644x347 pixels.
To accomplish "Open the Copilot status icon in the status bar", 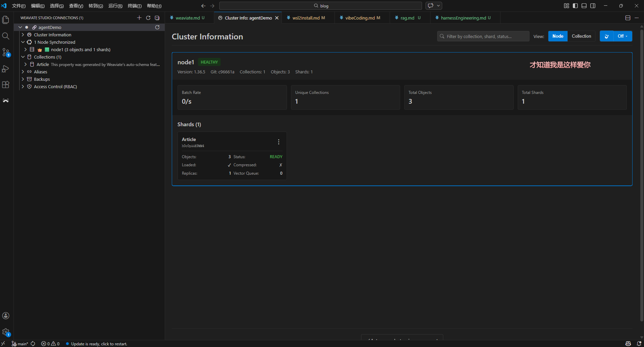I will click(628, 344).
